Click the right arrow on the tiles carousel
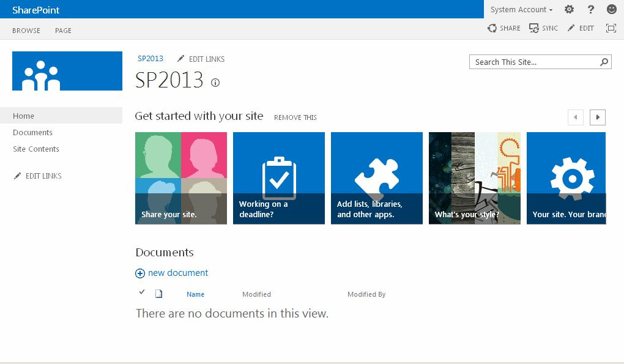Image resolution: width=624 pixels, height=364 pixels. [596, 117]
